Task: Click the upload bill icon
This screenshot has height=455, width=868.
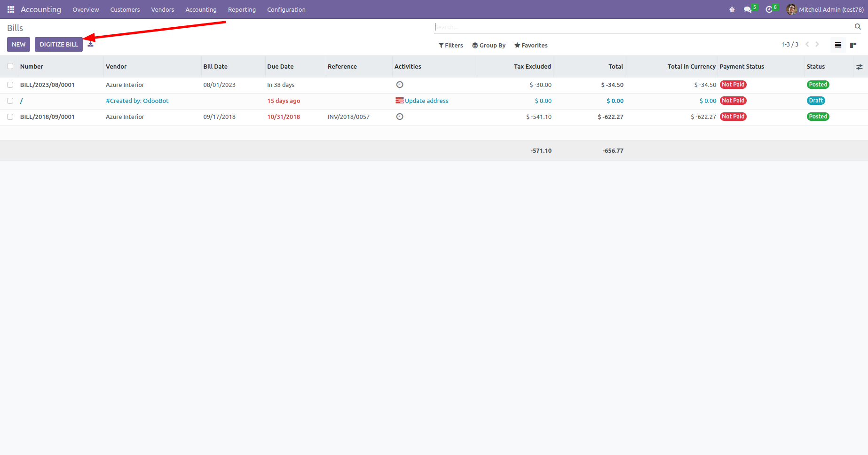Action: (91, 44)
